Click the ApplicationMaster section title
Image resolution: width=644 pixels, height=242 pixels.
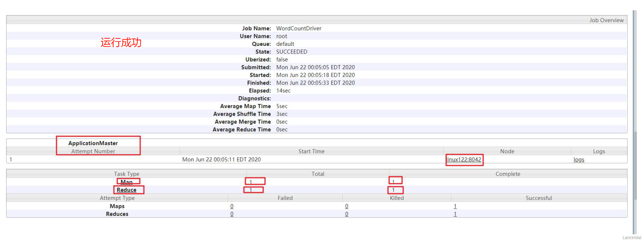93,143
